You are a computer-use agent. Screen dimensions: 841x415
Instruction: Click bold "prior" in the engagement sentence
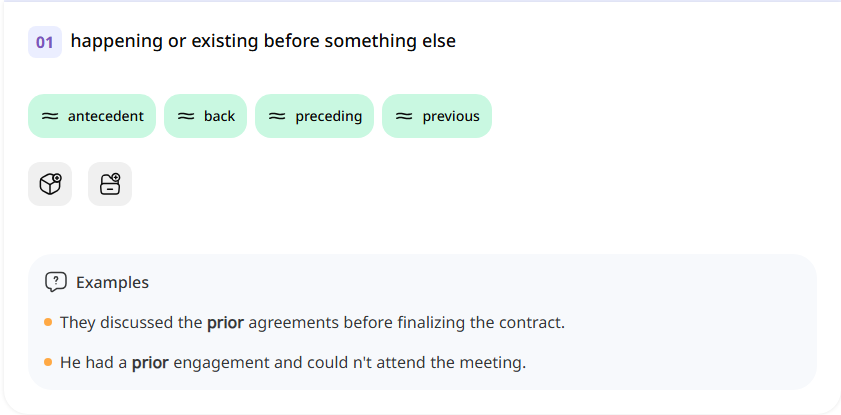150,362
